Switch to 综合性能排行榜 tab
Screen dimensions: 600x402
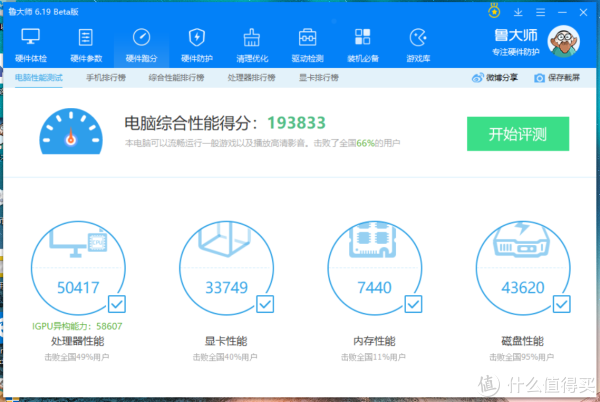tap(176, 78)
